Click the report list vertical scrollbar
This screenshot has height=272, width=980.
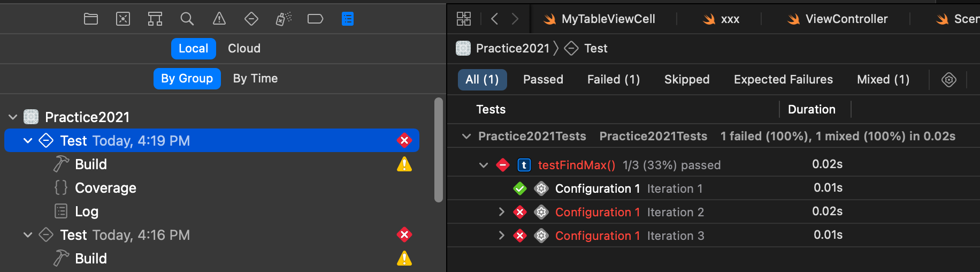(439, 150)
